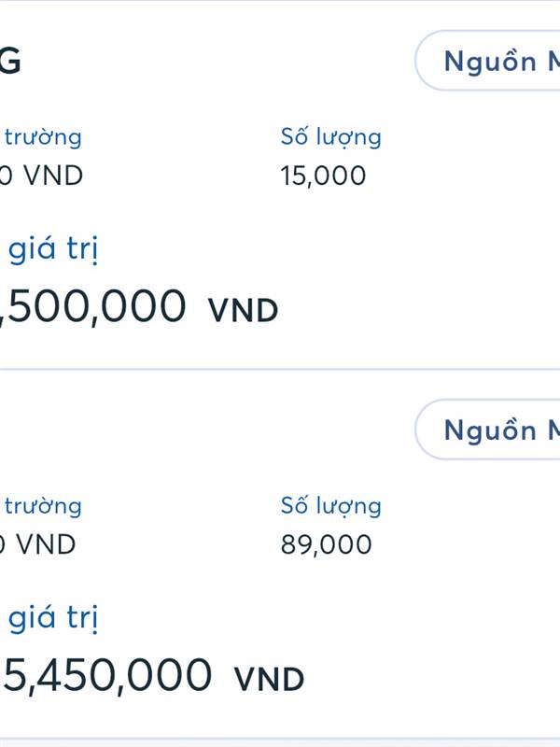Select the quantity value 89,000
The width and height of the screenshot is (560, 747).
(326, 544)
